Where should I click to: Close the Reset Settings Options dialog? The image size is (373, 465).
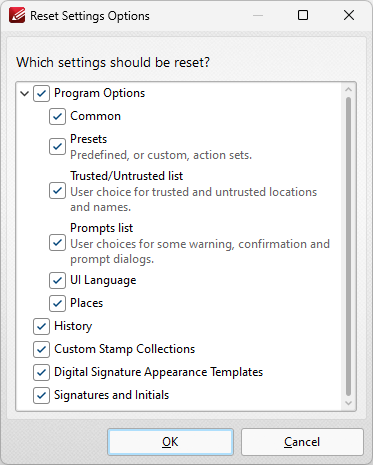[x=349, y=15]
